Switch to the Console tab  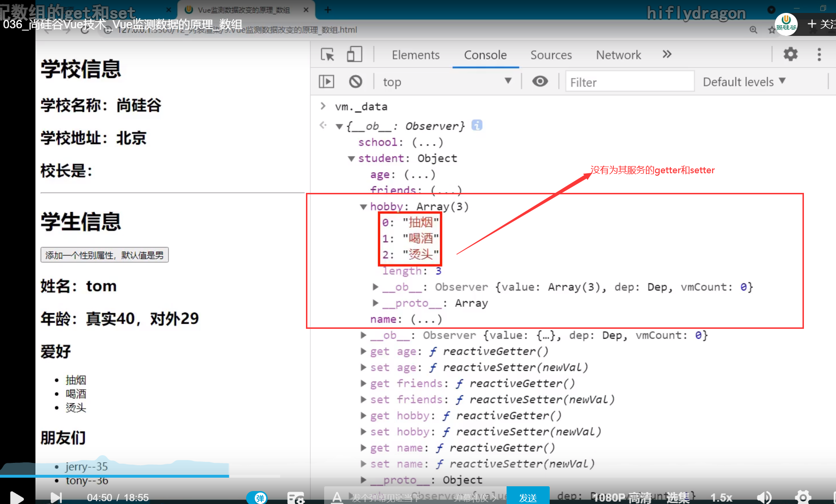pyautogui.click(x=486, y=55)
